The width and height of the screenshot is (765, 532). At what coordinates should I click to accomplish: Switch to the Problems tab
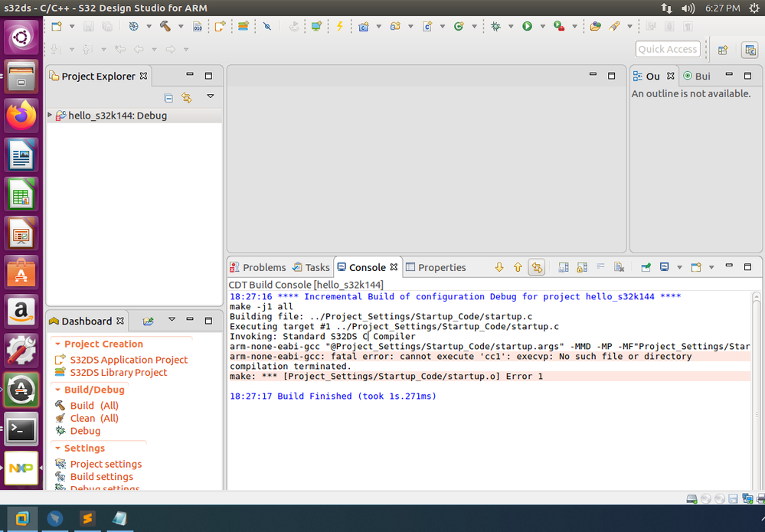(257, 267)
